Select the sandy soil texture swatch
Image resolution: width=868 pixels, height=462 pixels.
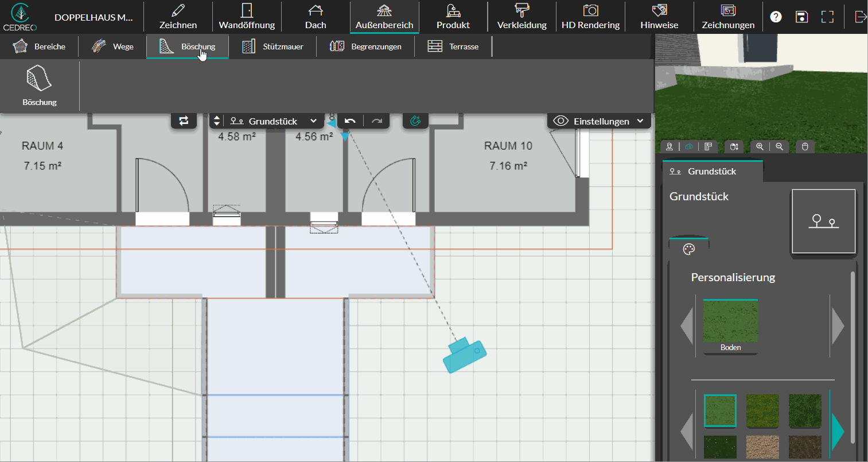pyautogui.click(x=762, y=447)
